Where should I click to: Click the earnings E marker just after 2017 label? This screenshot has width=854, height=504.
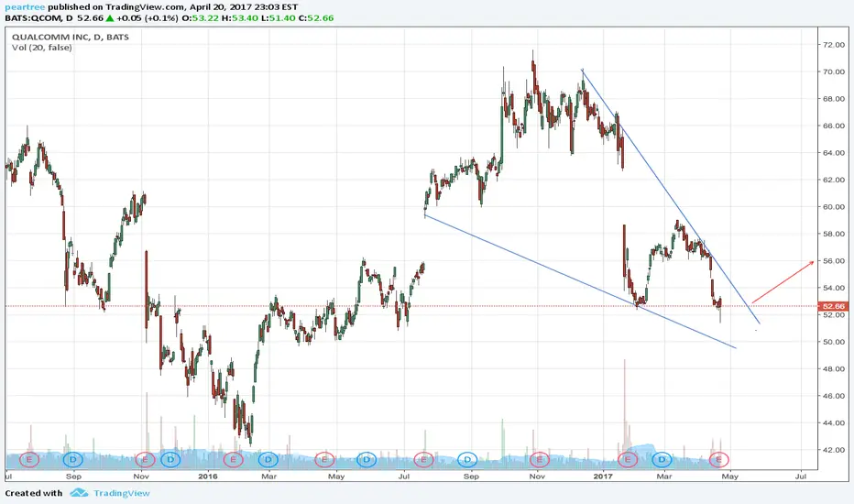pyautogui.click(x=628, y=459)
